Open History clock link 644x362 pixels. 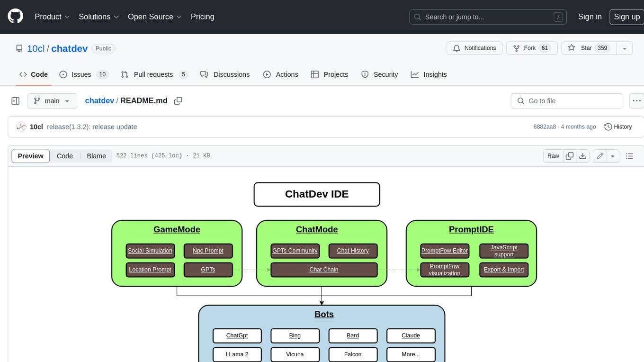[x=618, y=127]
